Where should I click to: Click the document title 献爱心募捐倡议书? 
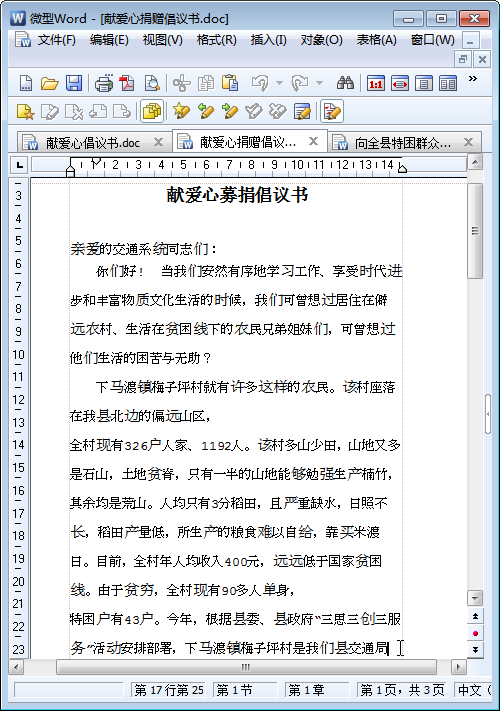coord(237,195)
